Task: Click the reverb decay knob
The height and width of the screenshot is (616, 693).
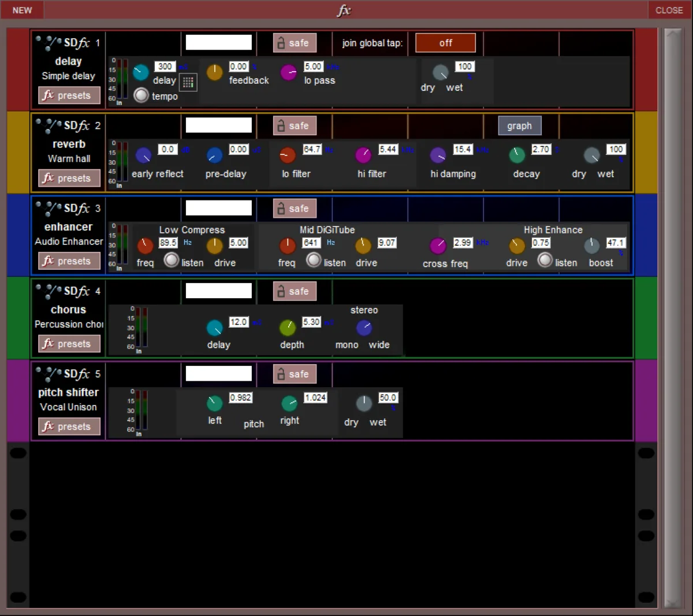Action: 517,155
